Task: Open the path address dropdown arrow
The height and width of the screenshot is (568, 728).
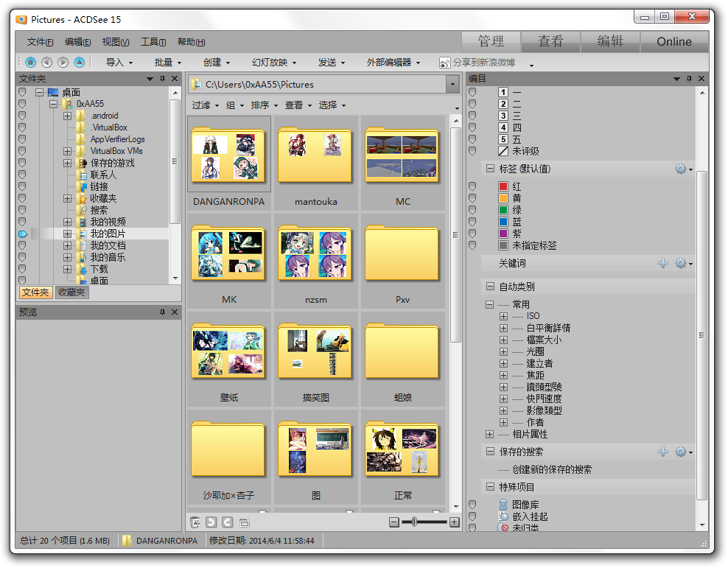Action: point(452,85)
